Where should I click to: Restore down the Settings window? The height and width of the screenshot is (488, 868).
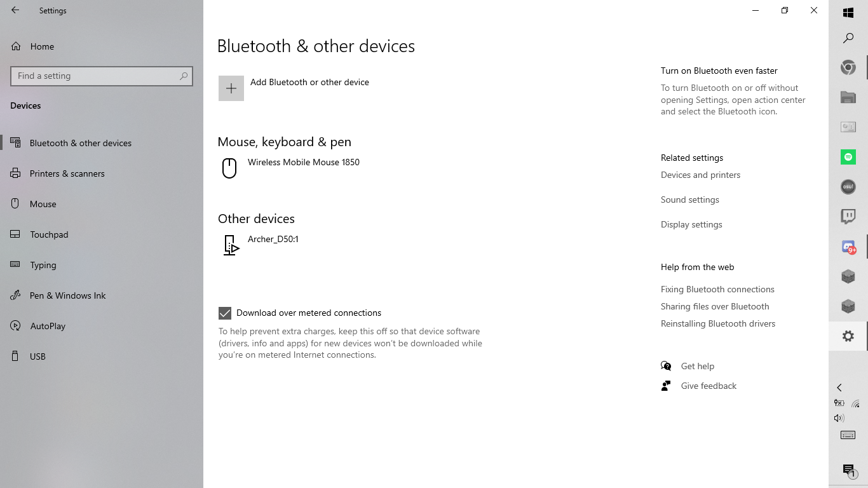click(785, 10)
